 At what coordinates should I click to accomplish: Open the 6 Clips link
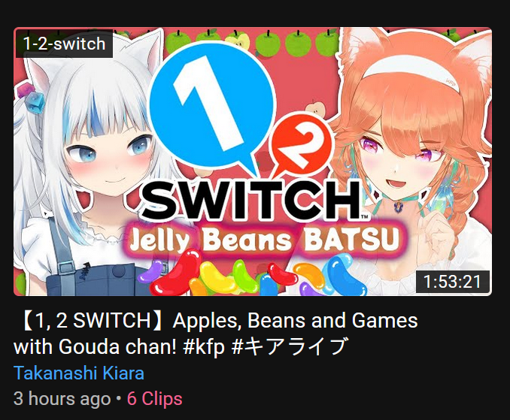point(154,398)
